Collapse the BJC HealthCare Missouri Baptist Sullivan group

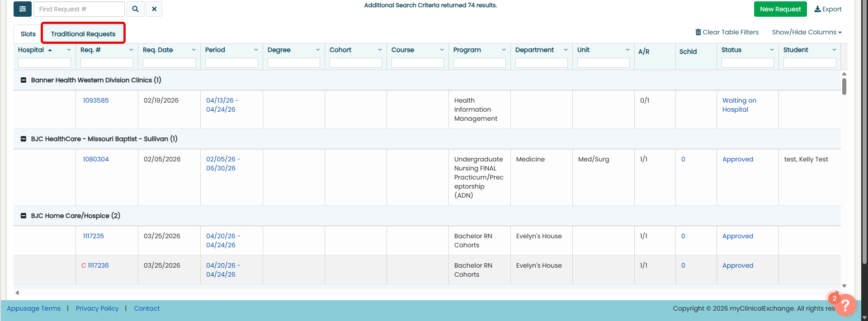click(x=24, y=139)
